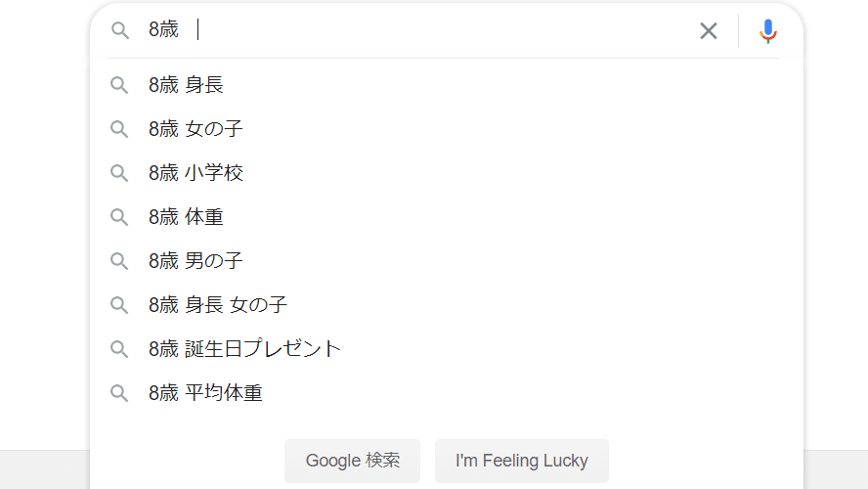Viewport: 868px width, 489px height.
Task: Click the microphone voice search icon
Action: tap(767, 30)
